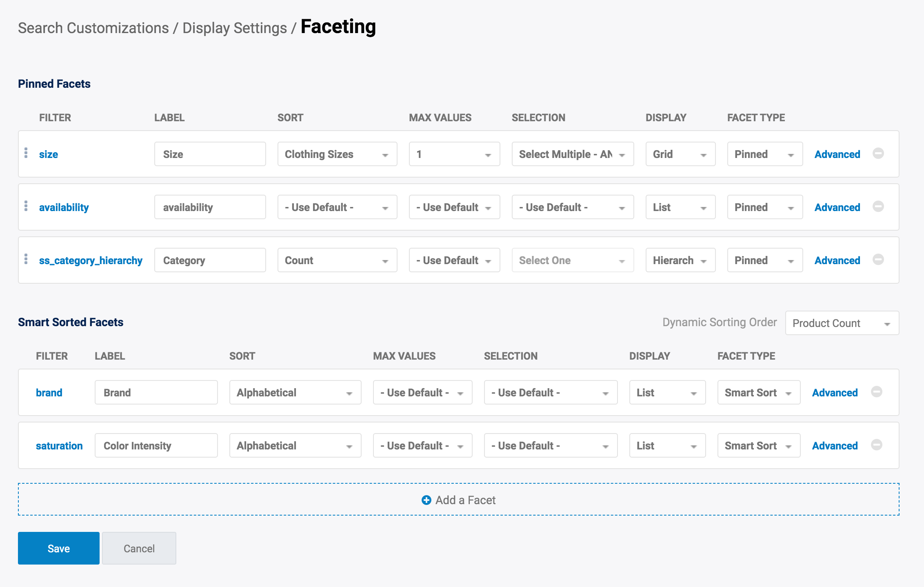Click the Cancel button
The height and width of the screenshot is (587, 924).
click(x=139, y=548)
